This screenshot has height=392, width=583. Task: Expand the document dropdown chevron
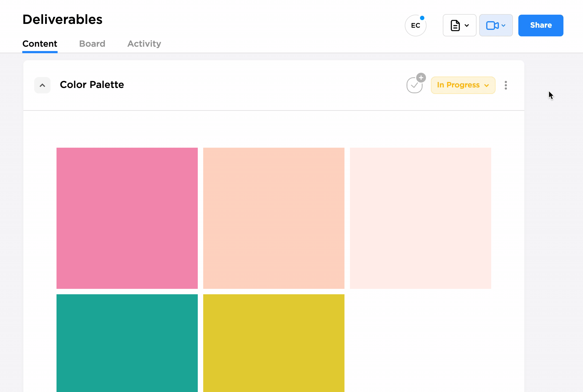pos(467,26)
